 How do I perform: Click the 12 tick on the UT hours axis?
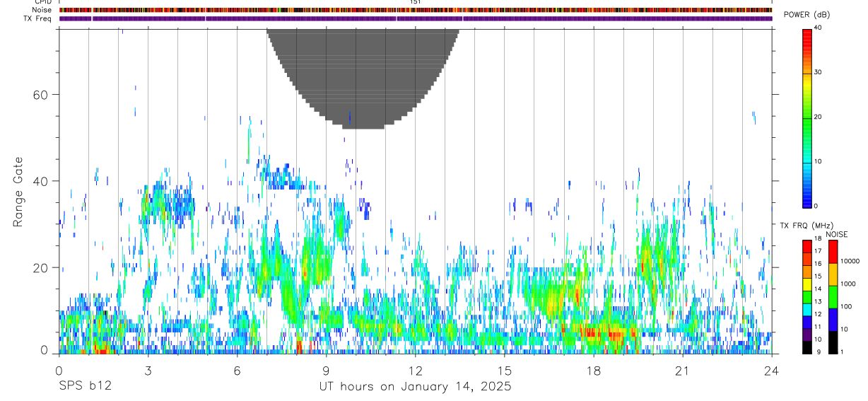416,371
